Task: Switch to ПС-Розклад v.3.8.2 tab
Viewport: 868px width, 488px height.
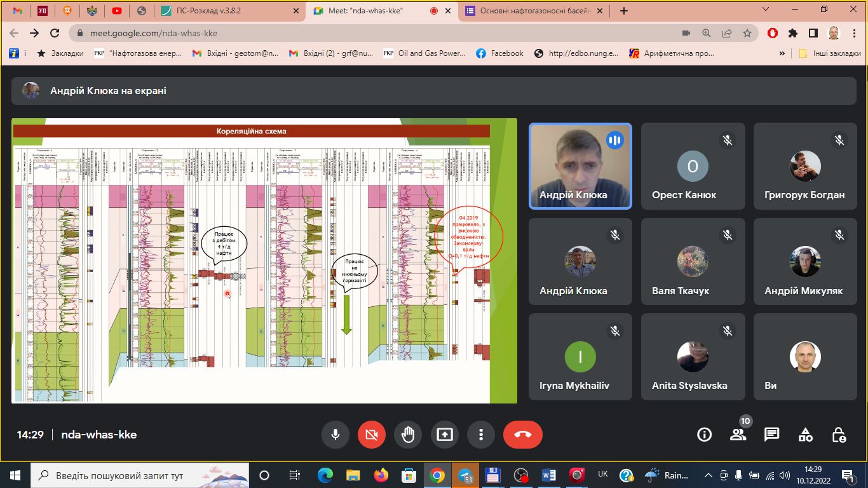Action: point(229,11)
